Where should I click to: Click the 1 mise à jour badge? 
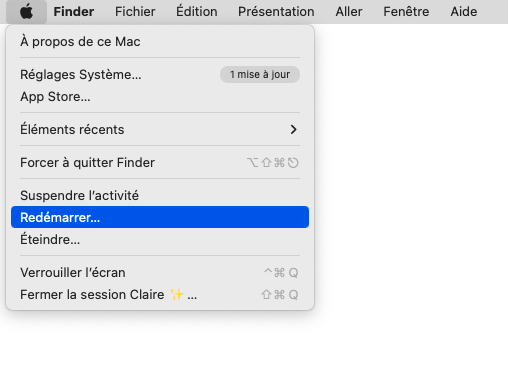click(260, 74)
